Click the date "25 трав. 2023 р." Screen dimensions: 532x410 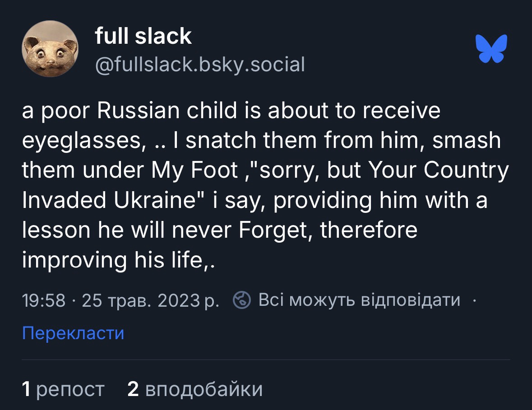[151, 300]
